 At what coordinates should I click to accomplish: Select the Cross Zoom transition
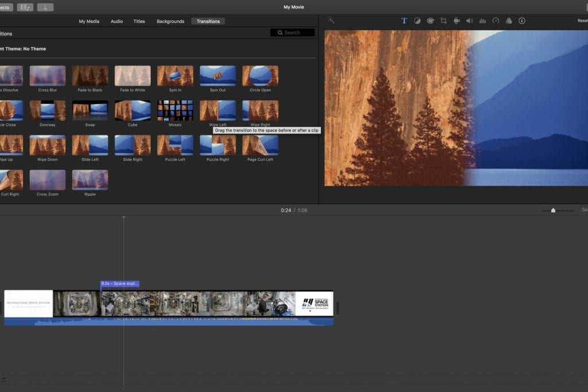click(x=48, y=180)
